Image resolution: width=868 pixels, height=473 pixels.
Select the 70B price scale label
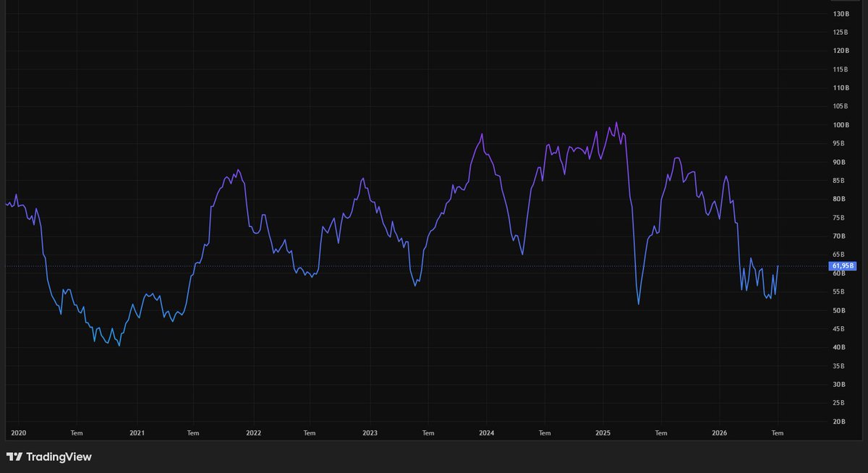coord(839,236)
